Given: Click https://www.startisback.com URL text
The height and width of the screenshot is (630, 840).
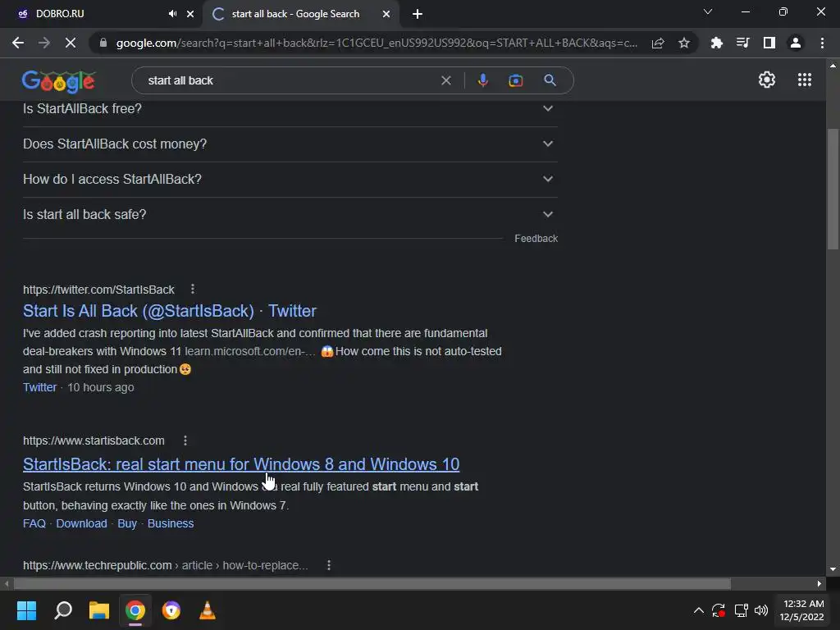Looking at the screenshot, I should (x=94, y=441).
